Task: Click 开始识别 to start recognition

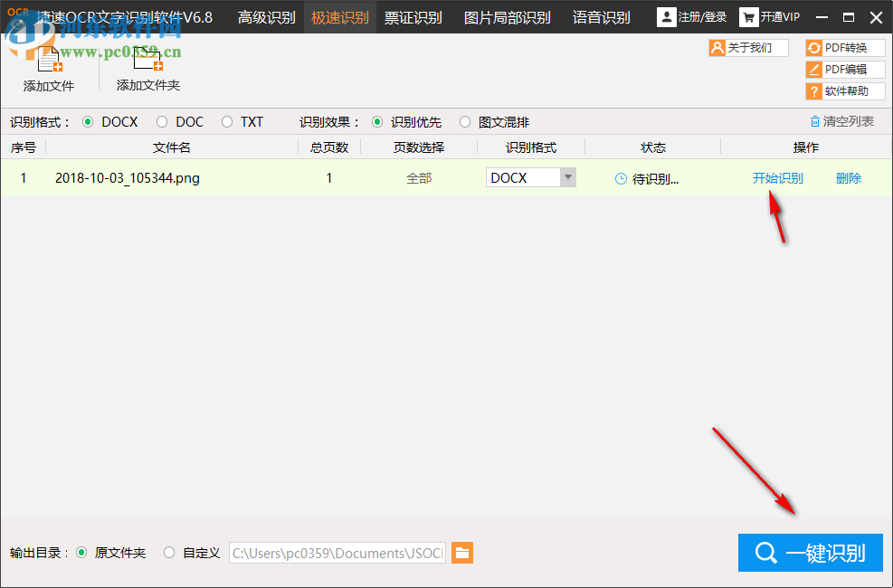Action: 776,177
